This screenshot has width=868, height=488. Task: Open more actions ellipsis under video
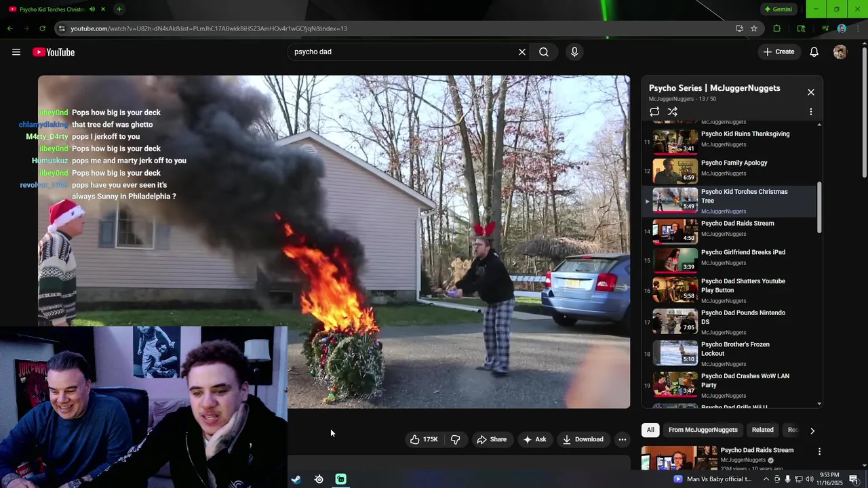(623, 439)
